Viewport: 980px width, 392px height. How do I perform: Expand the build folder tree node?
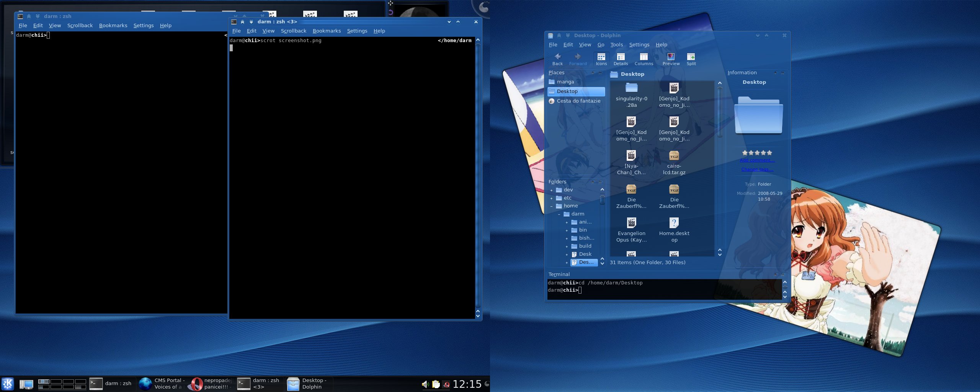(567, 247)
